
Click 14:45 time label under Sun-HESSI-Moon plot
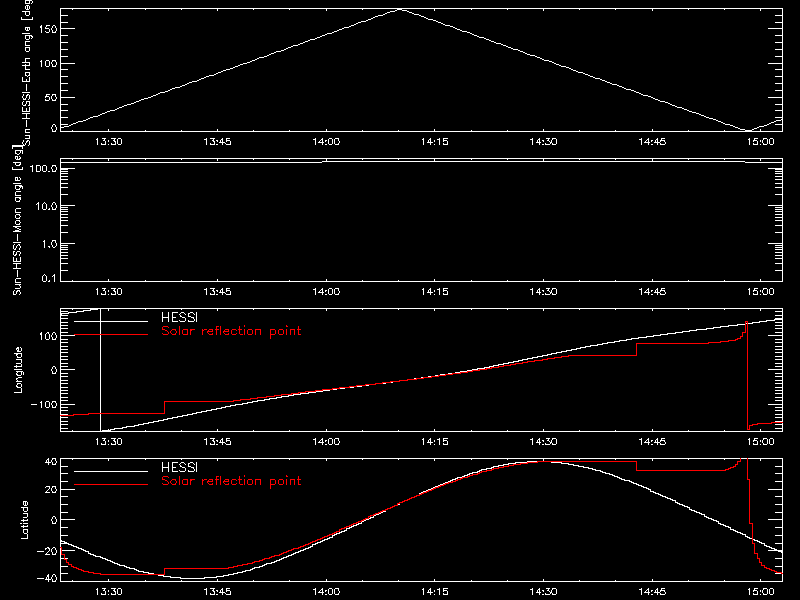pos(652,292)
